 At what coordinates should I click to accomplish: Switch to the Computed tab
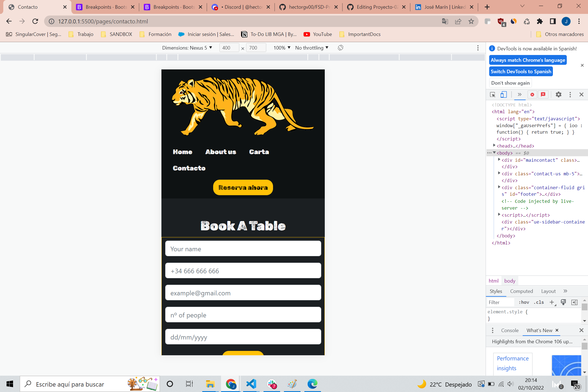521,291
